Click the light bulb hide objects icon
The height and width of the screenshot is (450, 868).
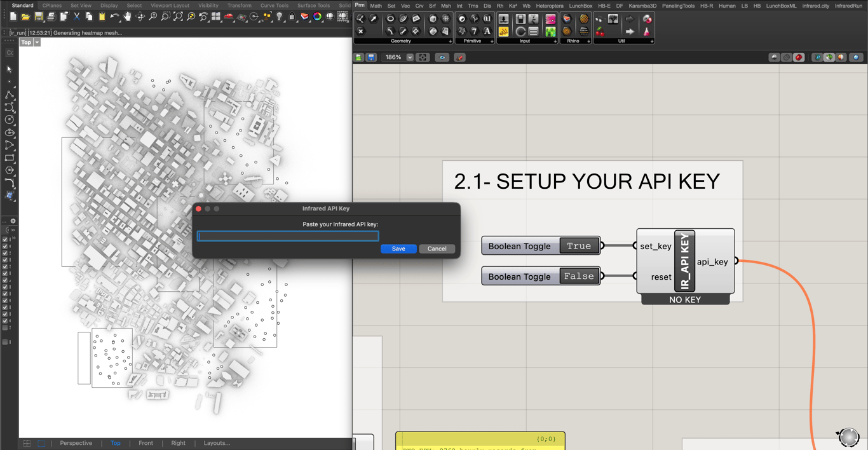point(280,17)
